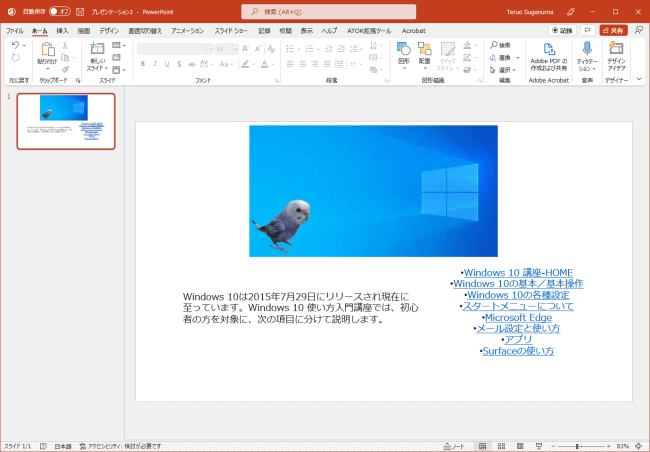Toggle Strikethrough formatting
The image size is (650, 452).
click(x=192, y=64)
